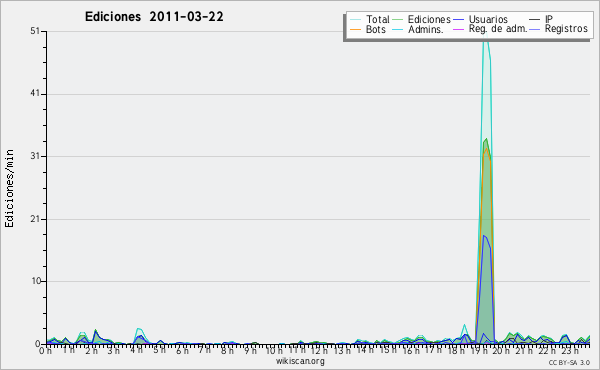This screenshot has width=600, height=370.
Task: Click the y-axis label 'Ediciones/min'
Action: pos(9,189)
